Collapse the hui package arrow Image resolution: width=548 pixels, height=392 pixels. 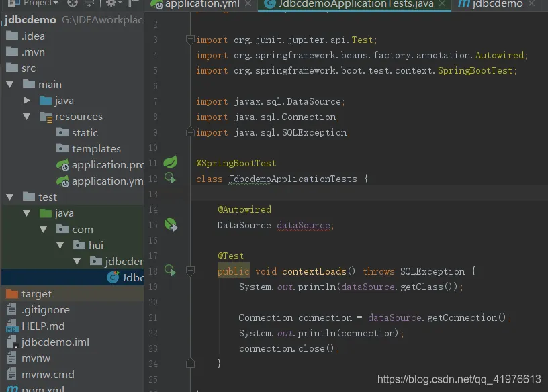coord(60,246)
